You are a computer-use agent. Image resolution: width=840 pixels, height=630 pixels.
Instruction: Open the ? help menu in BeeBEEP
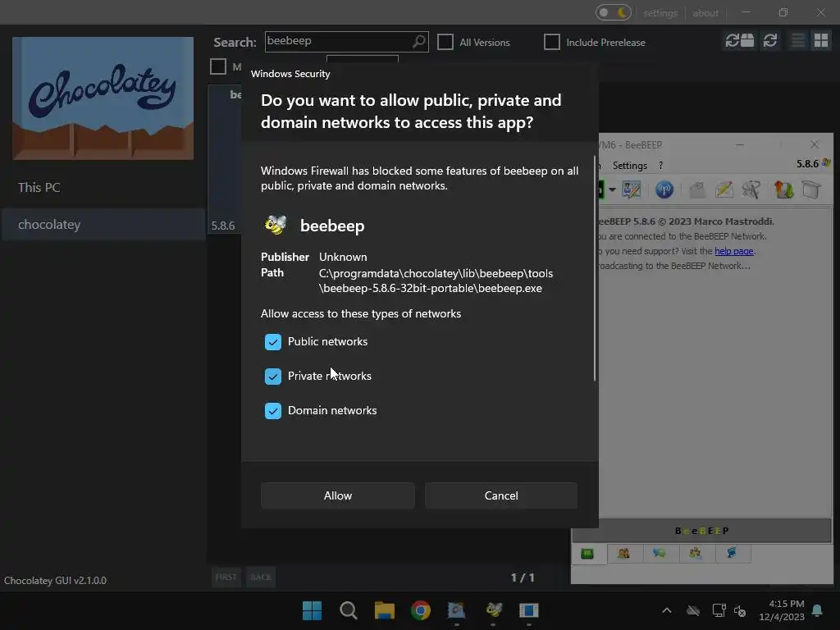tap(660, 166)
